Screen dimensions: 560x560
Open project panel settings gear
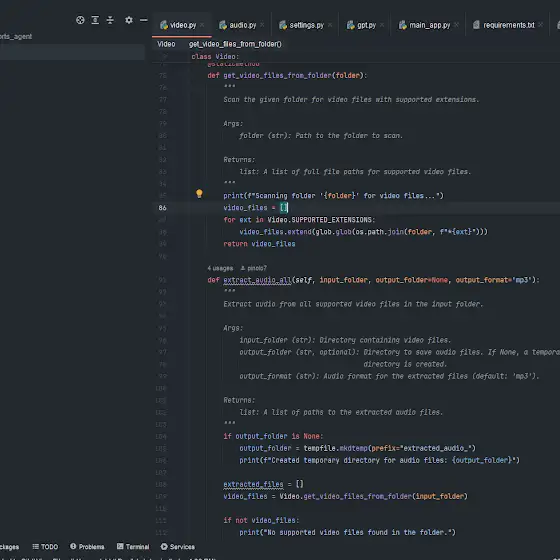point(129,20)
